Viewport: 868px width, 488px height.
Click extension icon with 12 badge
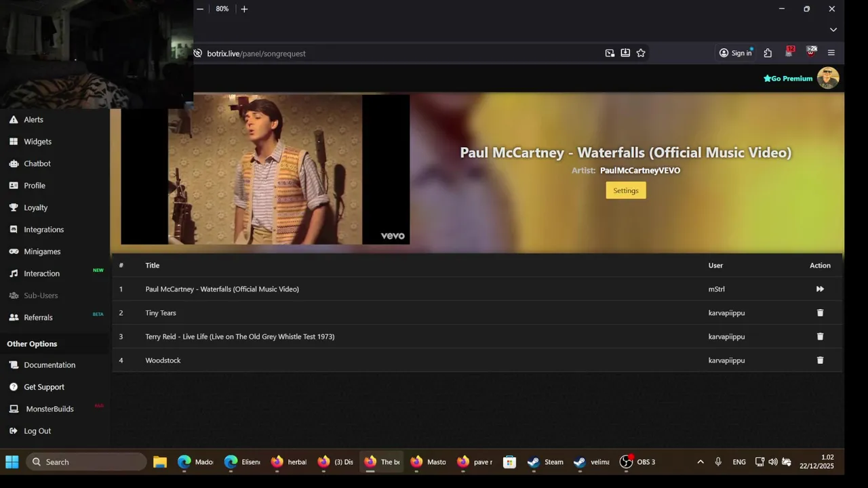(789, 52)
